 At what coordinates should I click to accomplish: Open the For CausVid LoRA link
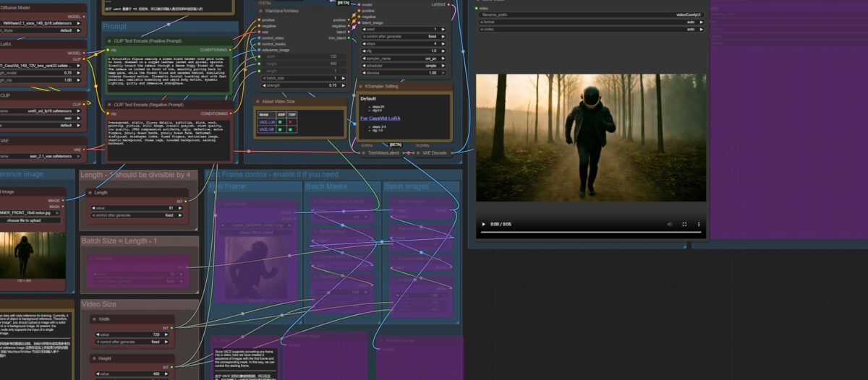point(380,118)
